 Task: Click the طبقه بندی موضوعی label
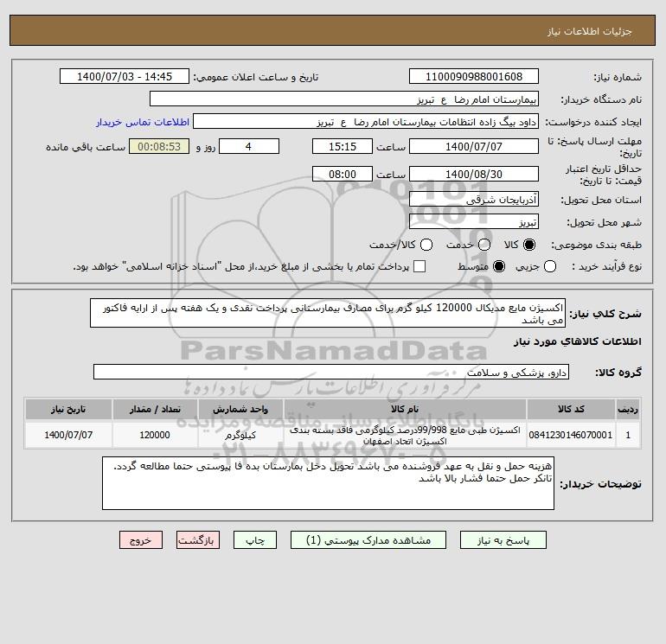(x=596, y=245)
